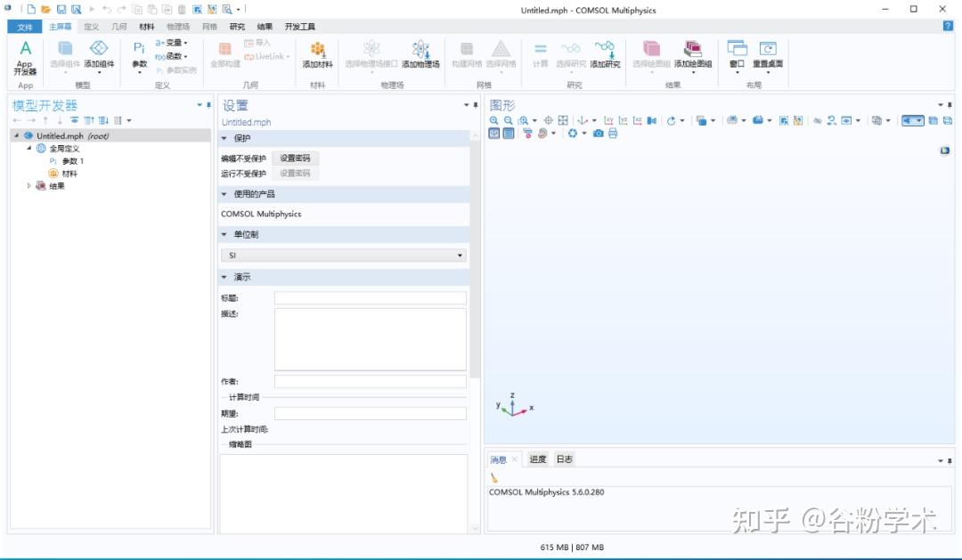Click the 添加材料 (Add Material) icon

pyautogui.click(x=317, y=56)
